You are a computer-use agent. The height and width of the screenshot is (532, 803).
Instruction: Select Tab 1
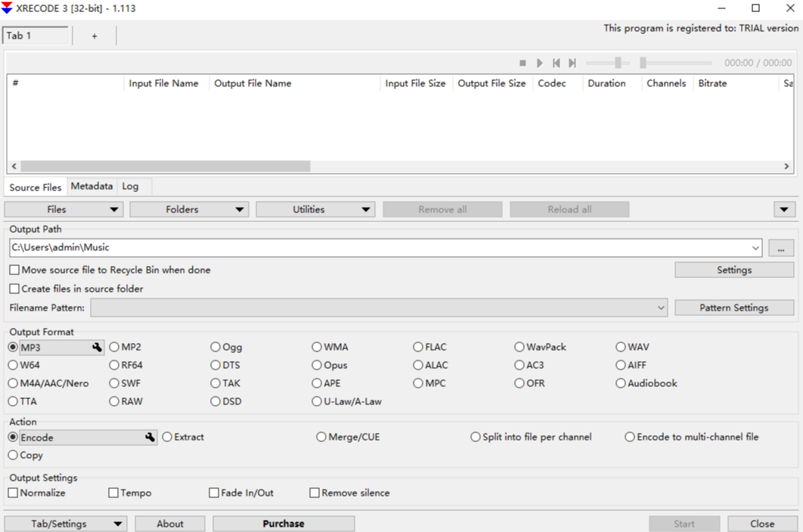[36, 36]
